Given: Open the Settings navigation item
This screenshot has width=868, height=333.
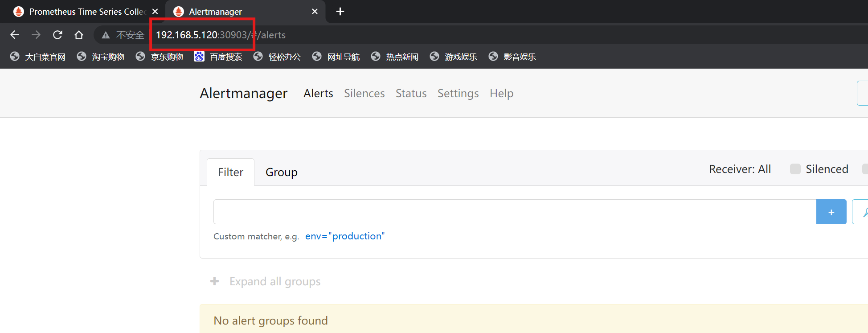Looking at the screenshot, I should click(x=458, y=93).
